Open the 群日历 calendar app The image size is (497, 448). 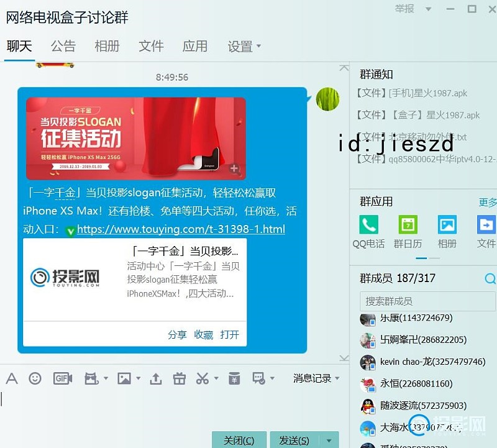(x=408, y=224)
